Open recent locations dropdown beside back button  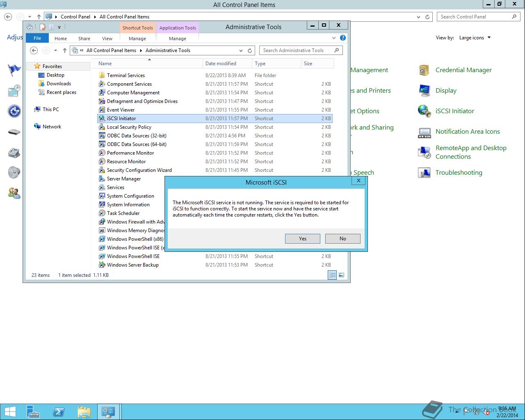tap(55, 50)
